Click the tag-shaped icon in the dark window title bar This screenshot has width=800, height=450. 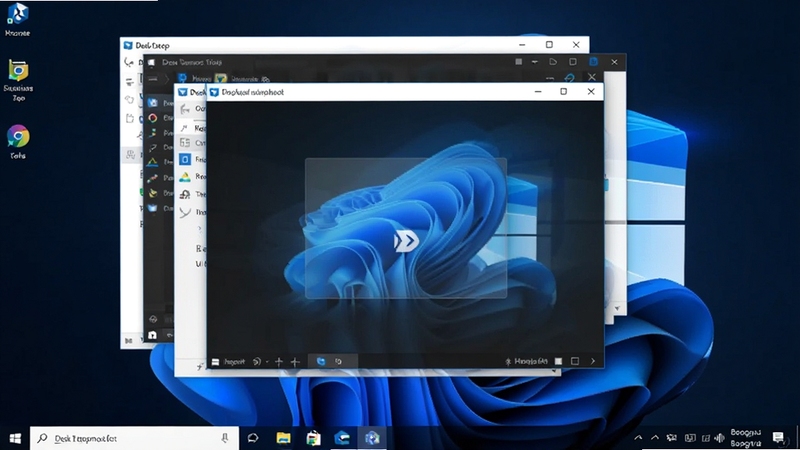pos(553,62)
